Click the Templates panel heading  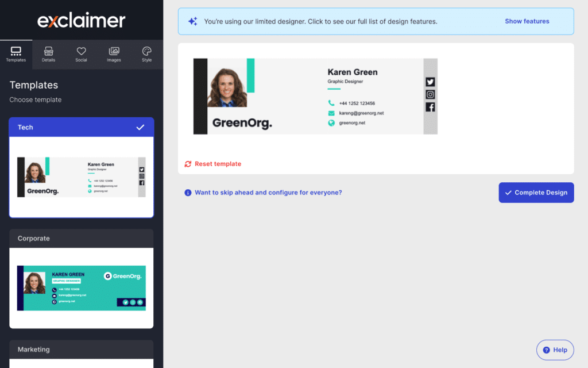34,85
